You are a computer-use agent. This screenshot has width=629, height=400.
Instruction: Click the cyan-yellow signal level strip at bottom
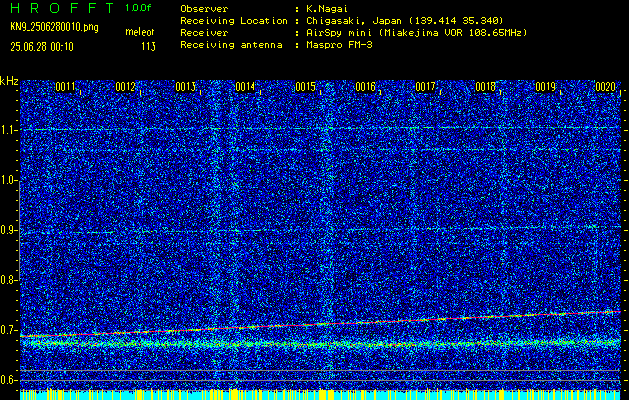320,394
